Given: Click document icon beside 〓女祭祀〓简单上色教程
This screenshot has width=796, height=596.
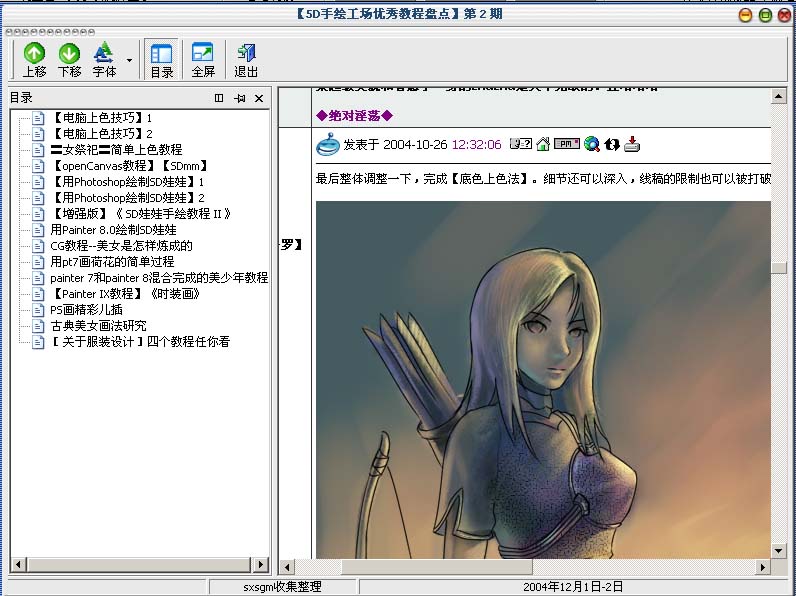Looking at the screenshot, I should coord(38,150).
